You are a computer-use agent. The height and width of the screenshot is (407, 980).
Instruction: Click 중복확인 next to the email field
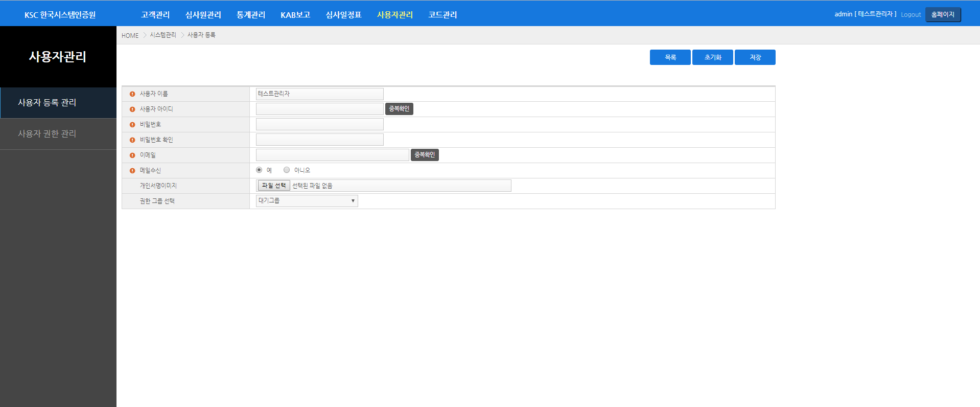tap(425, 155)
